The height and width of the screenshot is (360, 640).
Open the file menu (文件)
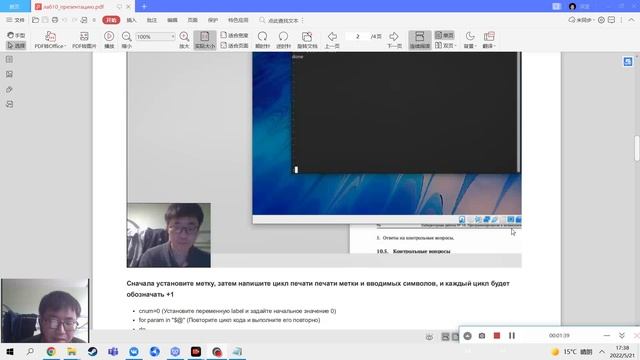point(16,20)
